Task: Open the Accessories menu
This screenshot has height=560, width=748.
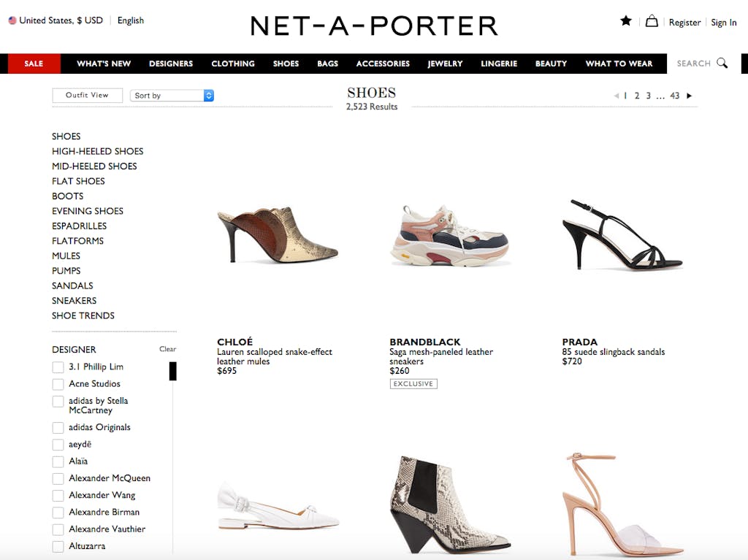Action: (x=383, y=64)
